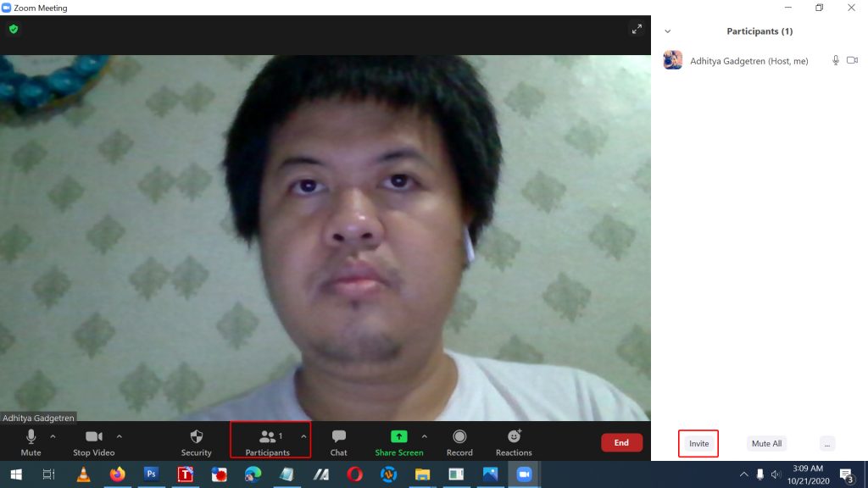Collapse the Participants panel with its chevron
Viewport: 868px width, 488px height.
click(x=668, y=30)
